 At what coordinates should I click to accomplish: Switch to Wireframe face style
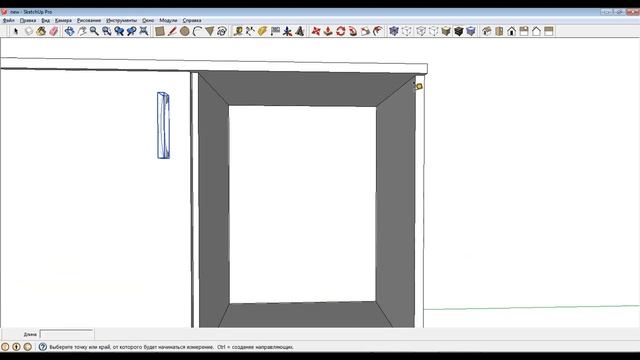[x=421, y=31]
